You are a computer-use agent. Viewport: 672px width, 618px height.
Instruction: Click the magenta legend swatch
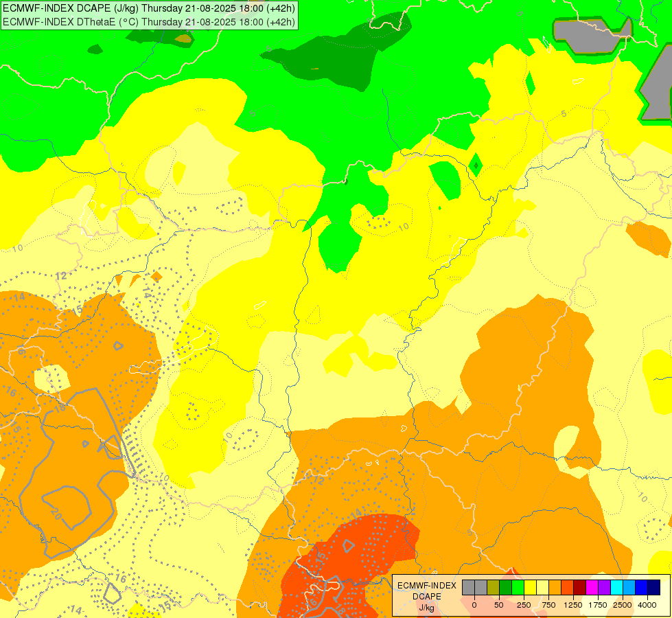pyautogui.click(x=592, y=588)
